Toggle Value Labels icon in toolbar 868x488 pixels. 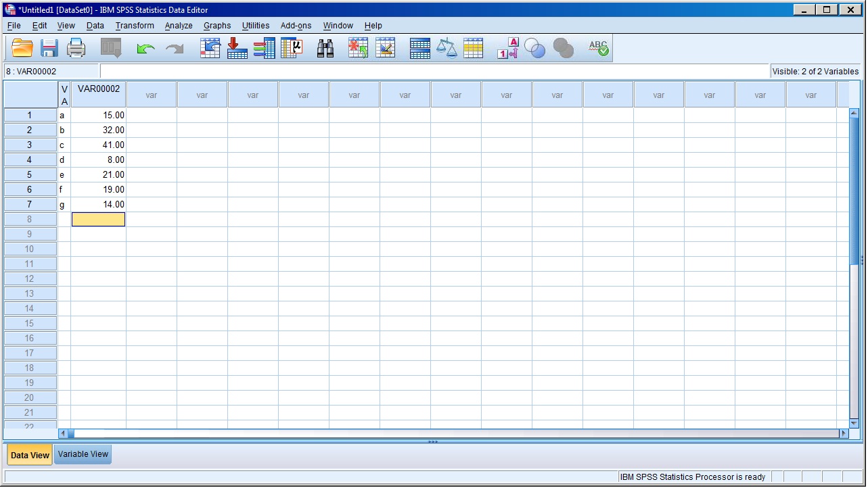[x=507, y=49]
